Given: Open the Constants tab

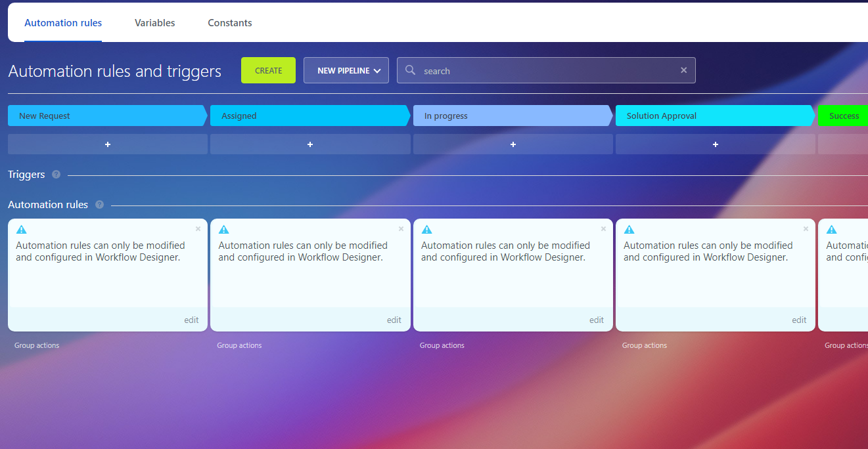Looking at the screenshot, I should (x=230, y=23).
